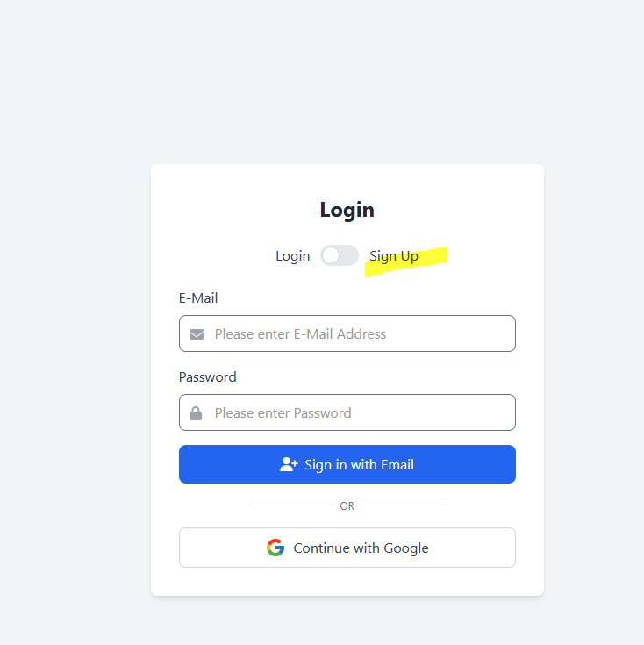Toggle the Login / Sign Up switch
This screenshot has width=644, height=645.
[340, 255]
